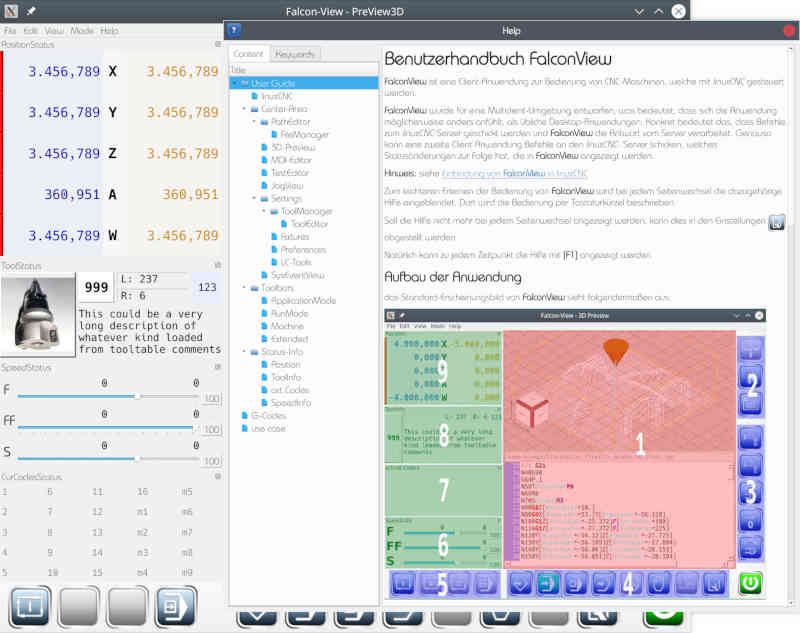Image resolution: width=800 pixels, height=633 pixels.
Task: Click the embedded FalconView layout screenshot in help
Action: (x=575, y=454)
